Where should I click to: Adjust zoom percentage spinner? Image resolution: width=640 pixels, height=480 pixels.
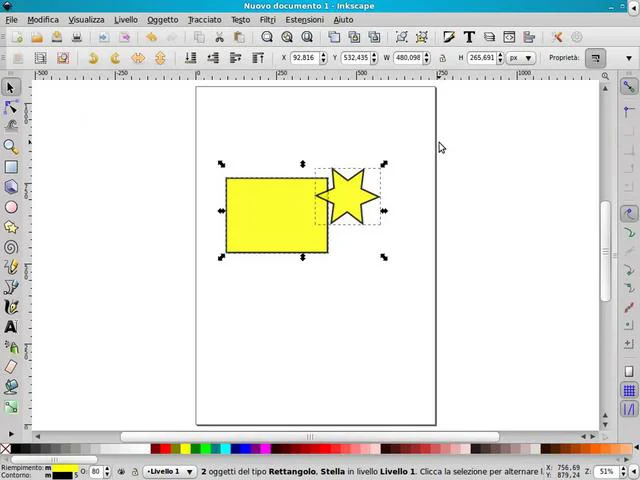[623, 471]
